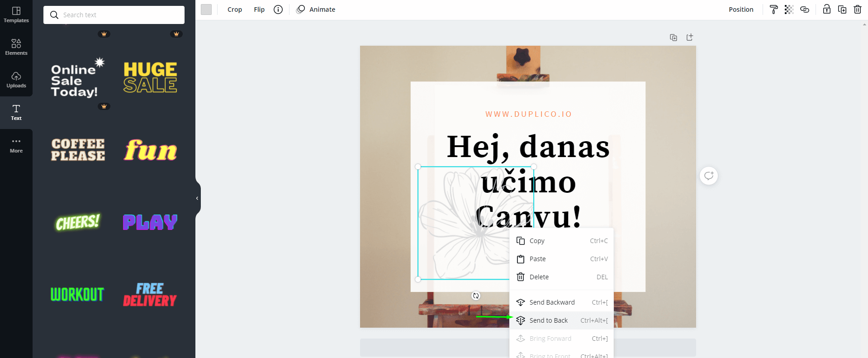
Task: Open the Position dropdown
Action: click(740, 10)
